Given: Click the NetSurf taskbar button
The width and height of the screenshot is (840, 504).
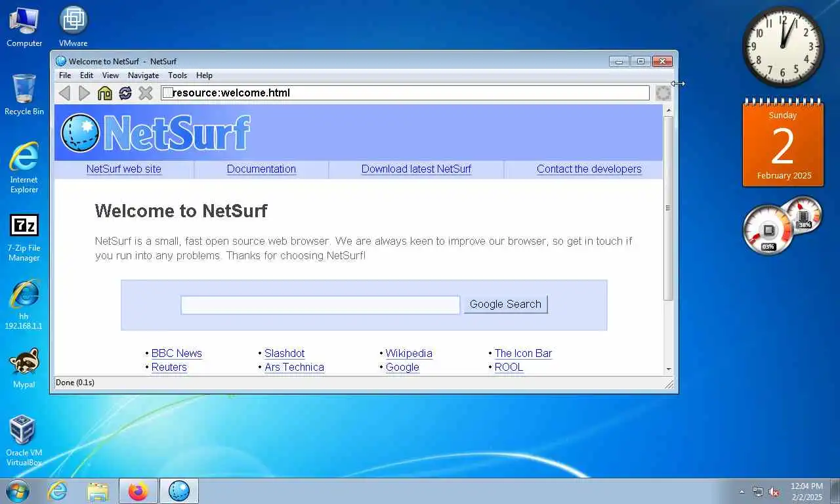Looking at the screenshot, I should (x=178, y=491).
